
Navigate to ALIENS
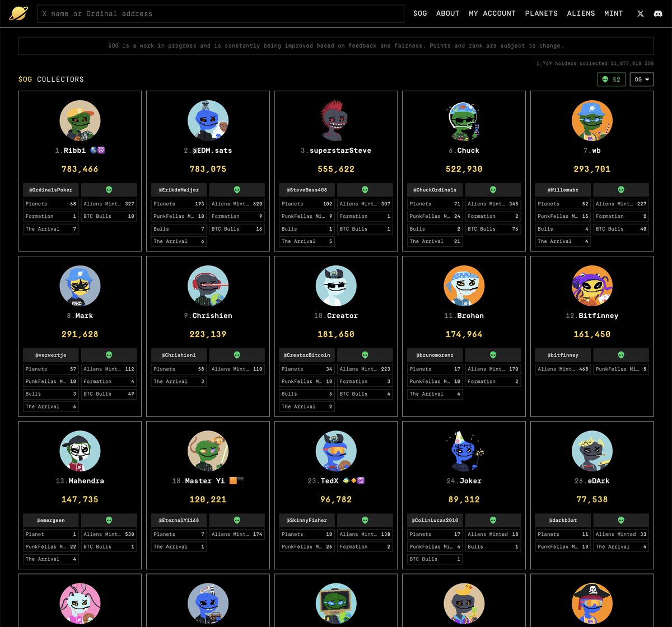pyautogui.click(x=581, y=13)
